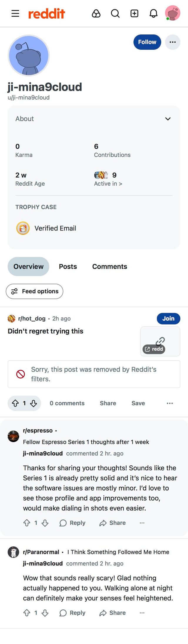The image size is (188, 644).
Task: Click the Reddit logo
Action: pyautogui.click(x=46, y=14)
